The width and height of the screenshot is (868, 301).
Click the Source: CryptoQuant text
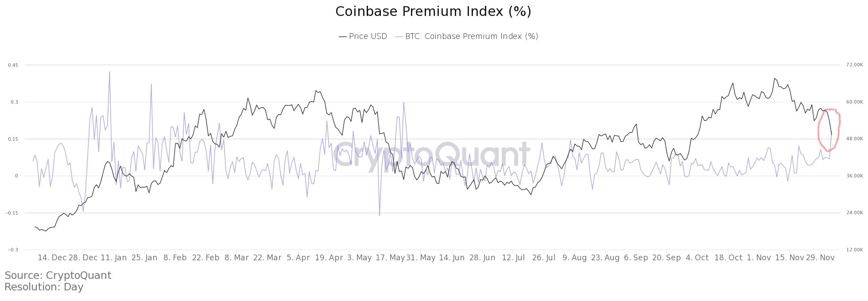(58, 275)
